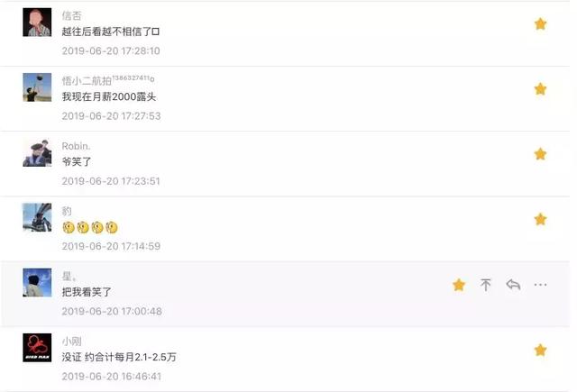Reply to comment '把我看笑了'
Screen dimensions: 577x392
click(x=513, y=285)
